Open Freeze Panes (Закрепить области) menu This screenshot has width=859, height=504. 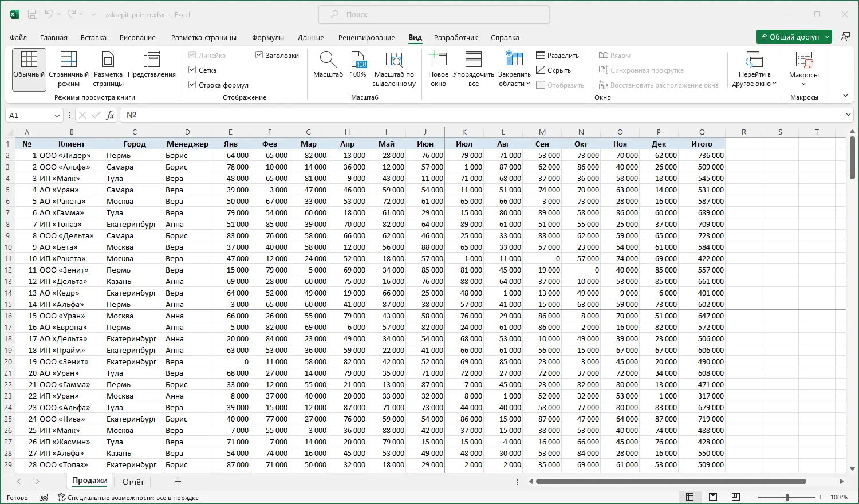pos(514,69)
